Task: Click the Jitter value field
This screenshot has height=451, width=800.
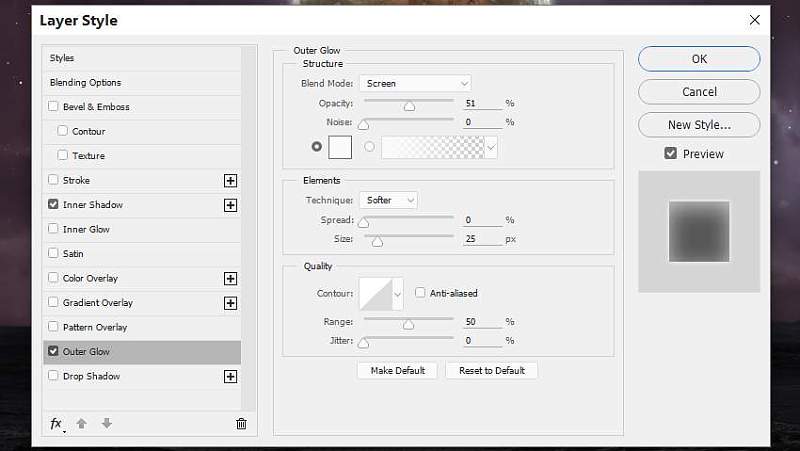Action: click(x=483, y=340)
